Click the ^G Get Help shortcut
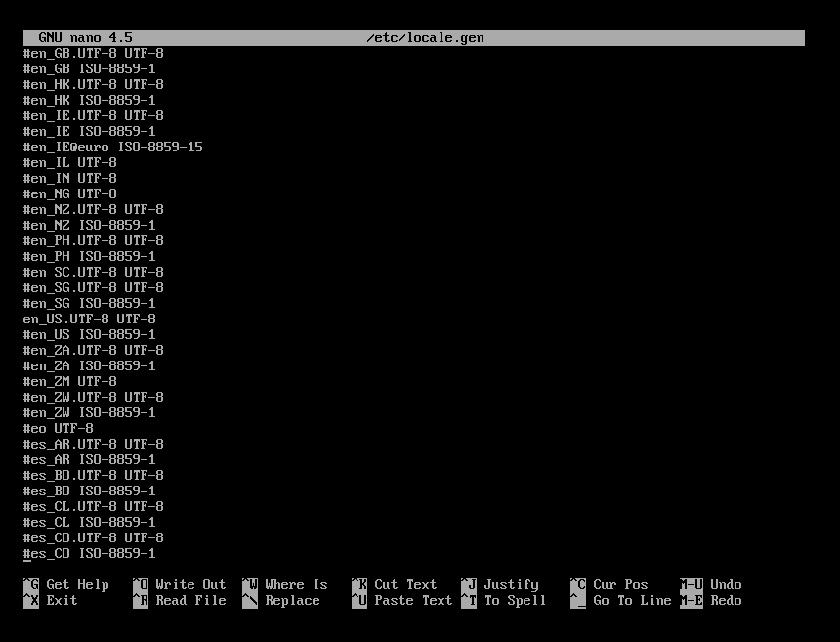The width and height of the screenshot is (840, 642). 66,585
